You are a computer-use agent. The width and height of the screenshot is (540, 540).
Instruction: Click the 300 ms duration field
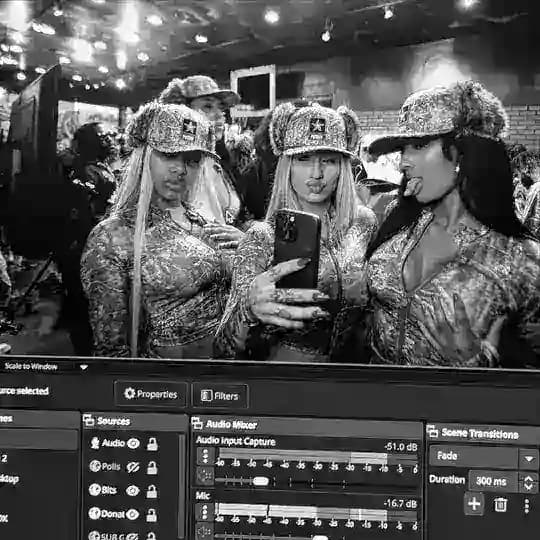point(494,481)
